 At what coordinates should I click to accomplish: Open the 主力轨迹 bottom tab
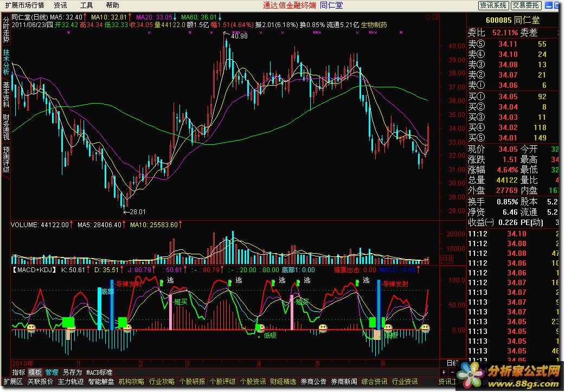pyautogui.click(x=70, y=382)
